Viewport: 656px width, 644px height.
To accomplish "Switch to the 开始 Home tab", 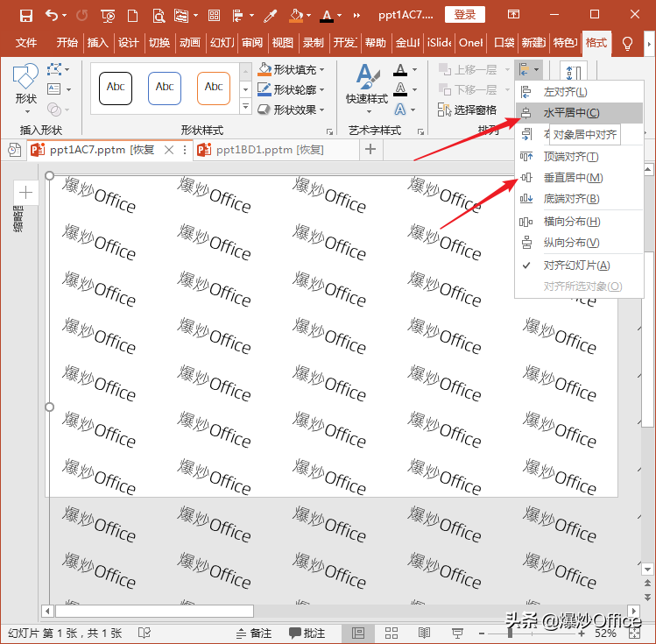I will (67, 43).
